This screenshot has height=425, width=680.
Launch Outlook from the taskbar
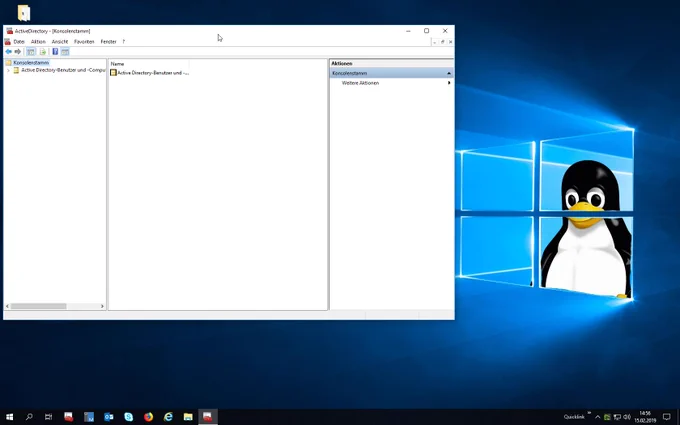(x=109, y=417)
